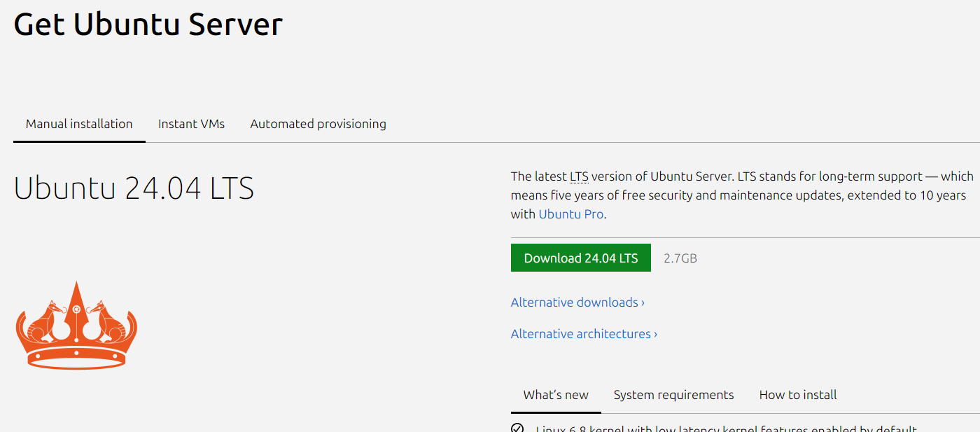
Task: Click the Ubuntu 24.04 LTS heading
Action: pyautogui.click(x=134, y=189)
